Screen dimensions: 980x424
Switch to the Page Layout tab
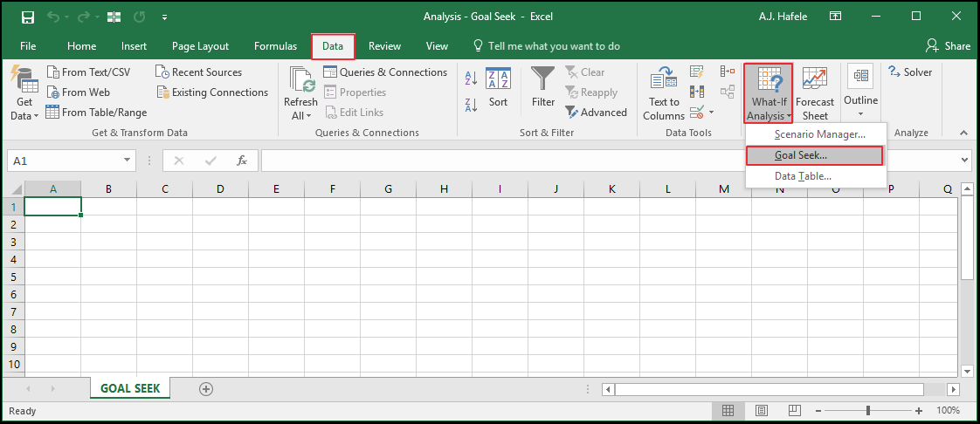click(201, 46)
